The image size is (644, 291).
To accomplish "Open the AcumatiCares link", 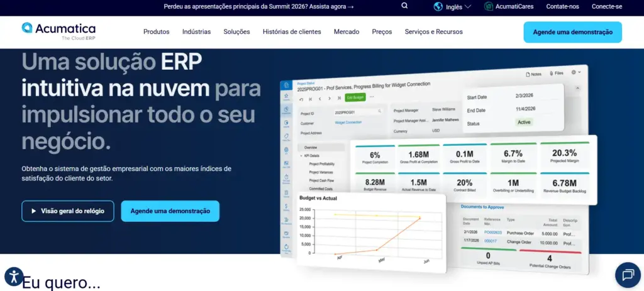I will [514, 6].
